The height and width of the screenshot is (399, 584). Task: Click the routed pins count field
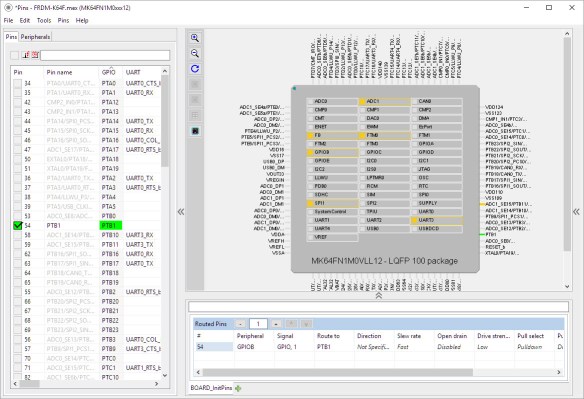pyautogui.click(x=258, y=324)
